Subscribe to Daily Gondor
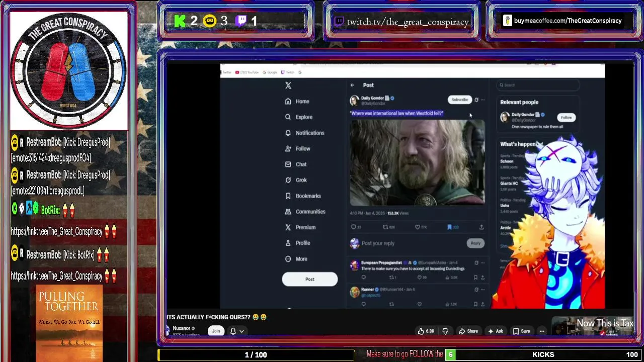This screenshot has height=362, width=644. coord(459,100)
